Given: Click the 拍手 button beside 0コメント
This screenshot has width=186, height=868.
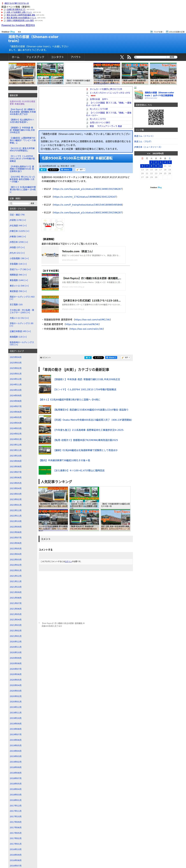Looking at the screenshot, I should (126, 357).
